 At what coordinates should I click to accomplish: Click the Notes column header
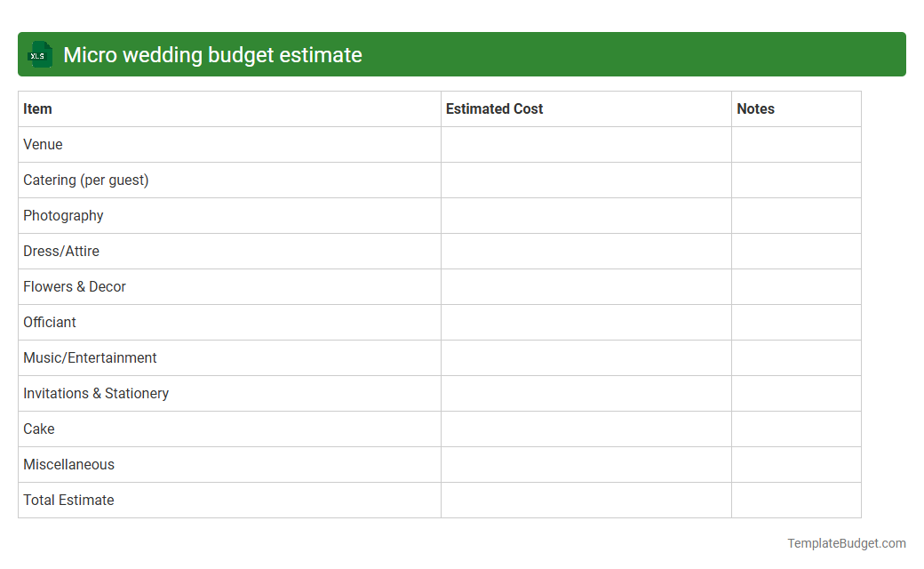[x=755, y=108]
